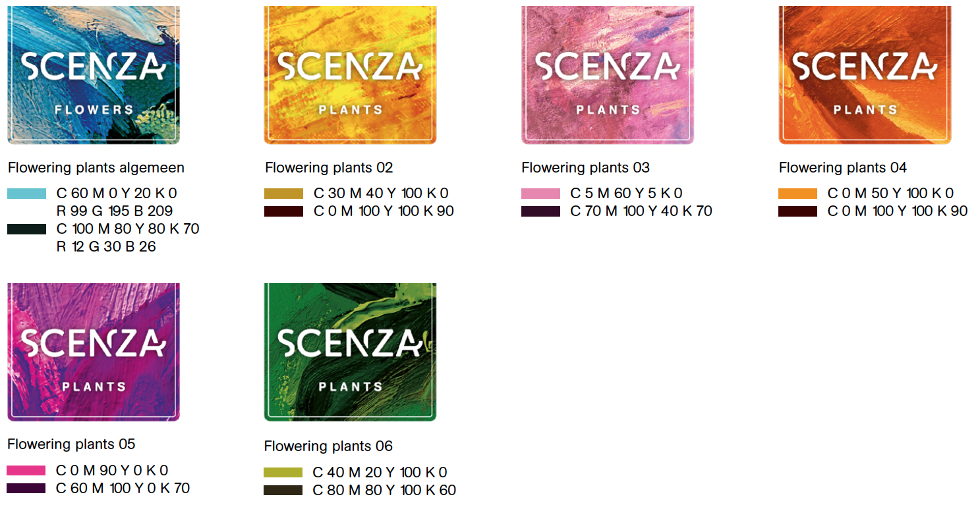
Task: Select the dark green C 100 swatch
Action: [x=26, y=229]
